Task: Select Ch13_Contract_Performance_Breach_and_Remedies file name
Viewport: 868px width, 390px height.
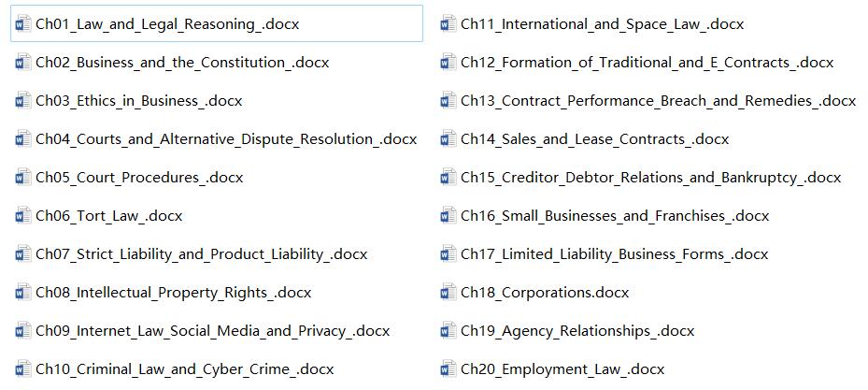Action: pos(658,101)
